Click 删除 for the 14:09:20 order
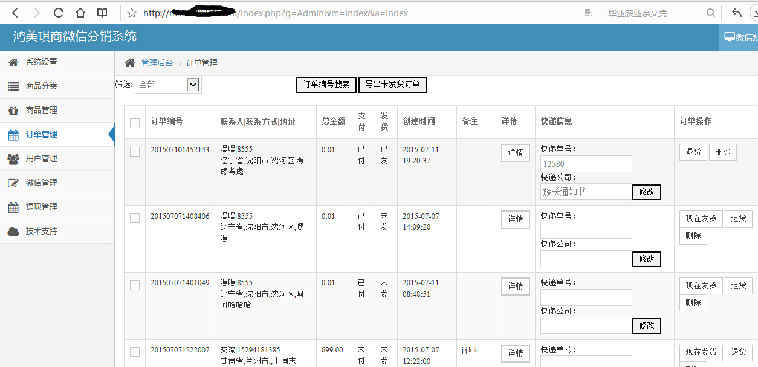The image size is (758, 367). [x=693, y=236]
